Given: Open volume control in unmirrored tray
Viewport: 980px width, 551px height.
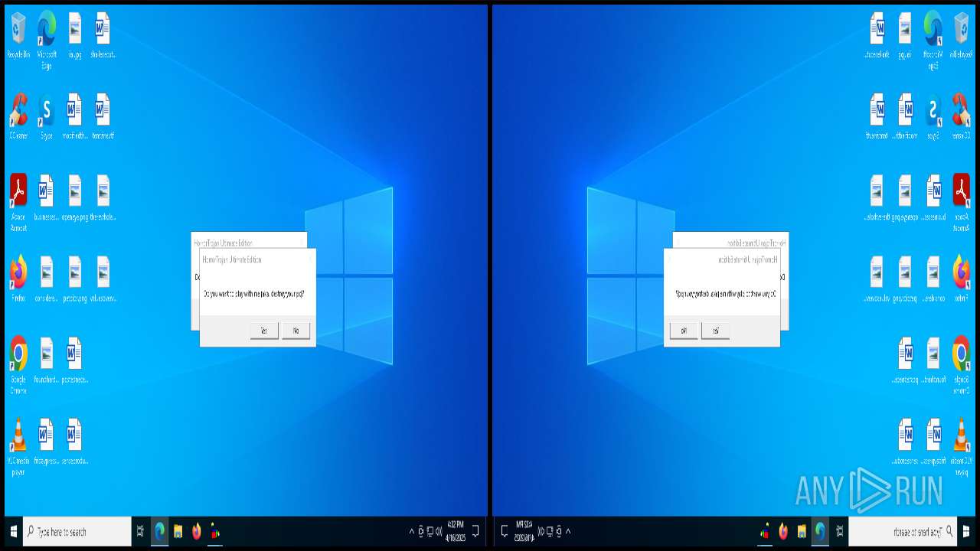Looking at the screenshot, I should [438, 531].
